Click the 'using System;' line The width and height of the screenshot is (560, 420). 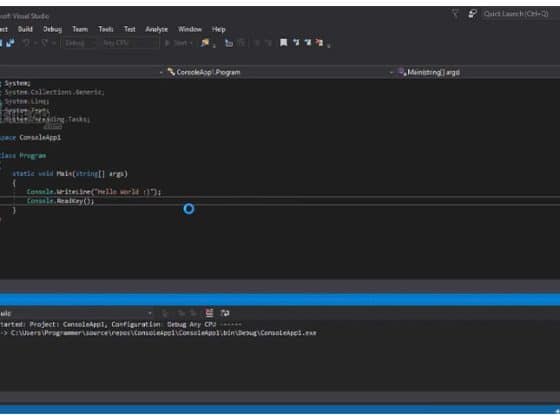[x=16, y=83]
